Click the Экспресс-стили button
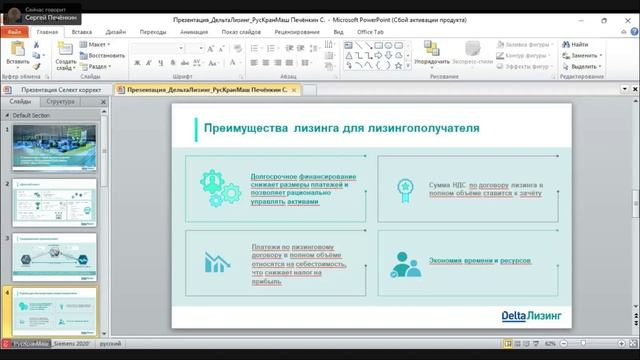 point(473,52)
